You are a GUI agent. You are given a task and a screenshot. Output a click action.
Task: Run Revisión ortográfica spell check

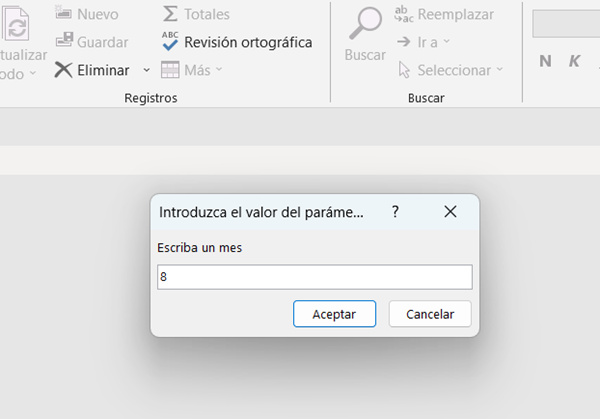pyautogui.click(x=236, y=42)
